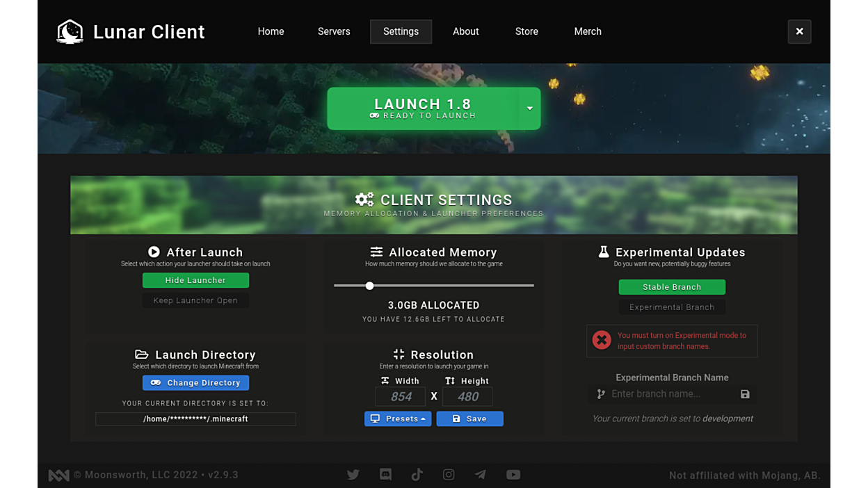Open Lunar Client's TikTok page
This screenshot has height=488, width=868.
pos(417,474)
